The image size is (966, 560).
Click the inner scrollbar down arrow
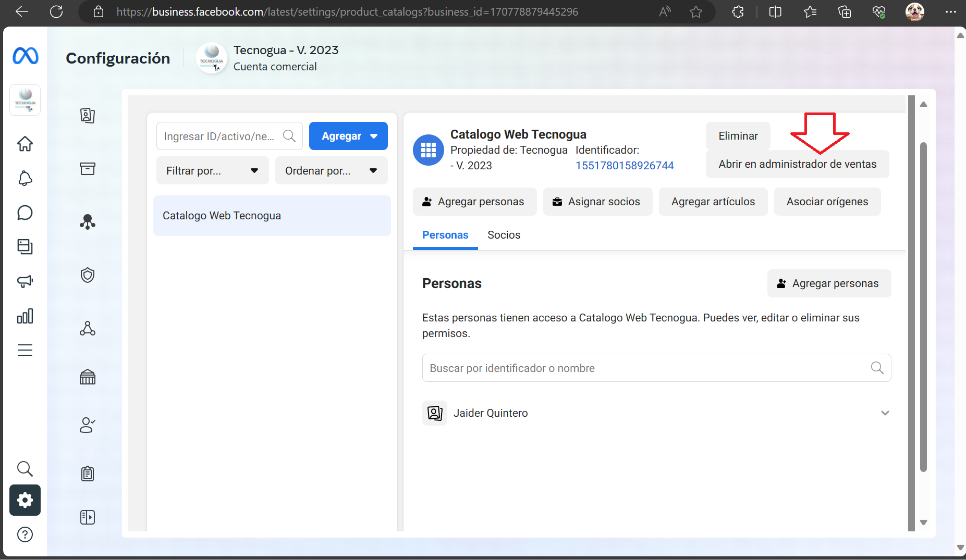pyautogui.click(x=923, y=522)
